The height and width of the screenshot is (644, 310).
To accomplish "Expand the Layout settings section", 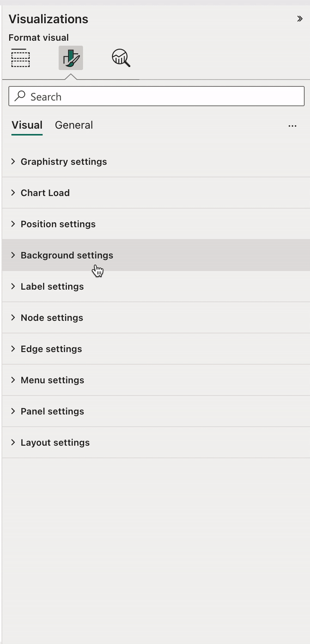I will tap(55, 443).
